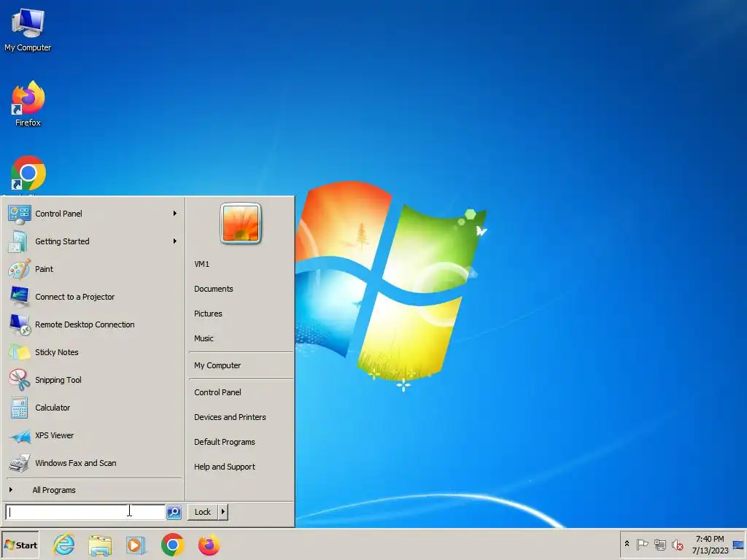747x560 pixels.
Task: Click the Sticky Notes icon
Action: pyautogui.click(x=20, y=352)
